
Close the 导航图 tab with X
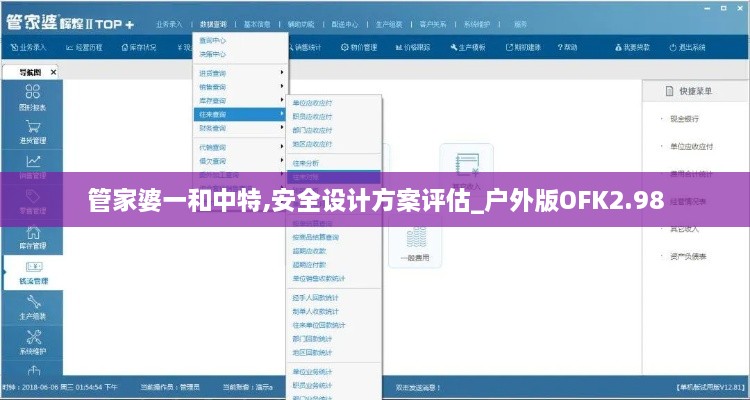[x=54, y=73]
